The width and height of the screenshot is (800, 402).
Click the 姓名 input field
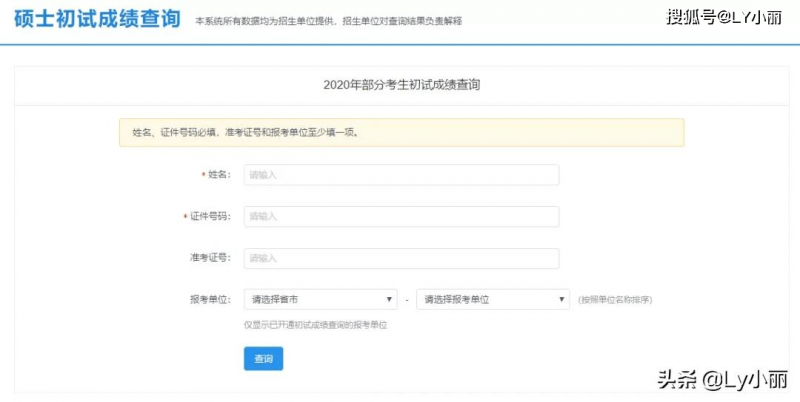pos(401,174)
